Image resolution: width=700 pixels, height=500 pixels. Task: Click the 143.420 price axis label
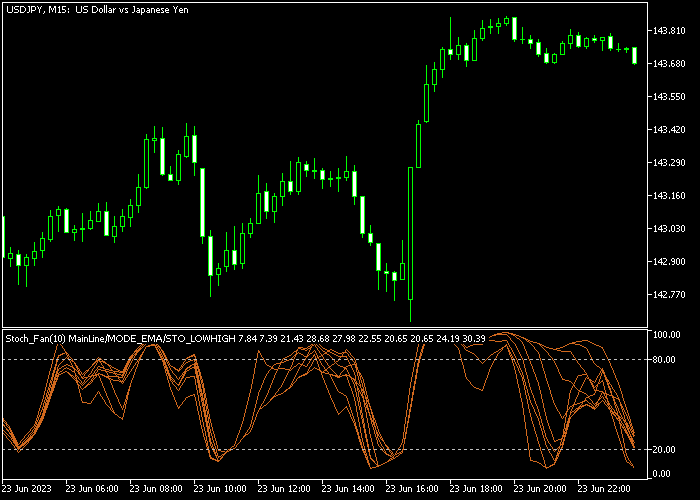tap(669, 130)
